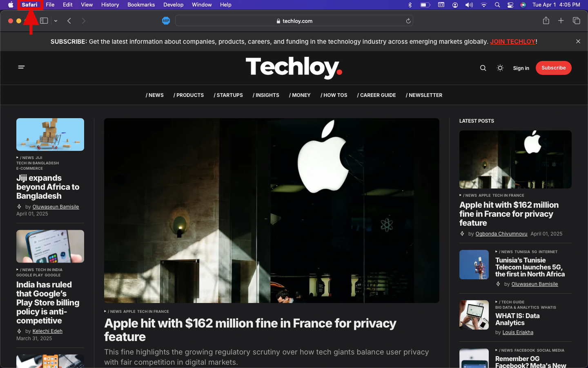
Task: Select the / STARTUPS nav item
Action: coord(228,95)
